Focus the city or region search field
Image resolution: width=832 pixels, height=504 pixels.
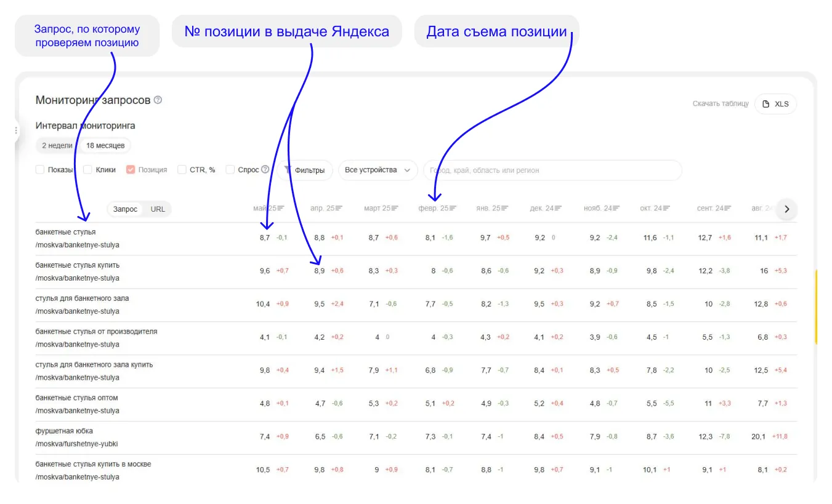[x=552, y=170]
